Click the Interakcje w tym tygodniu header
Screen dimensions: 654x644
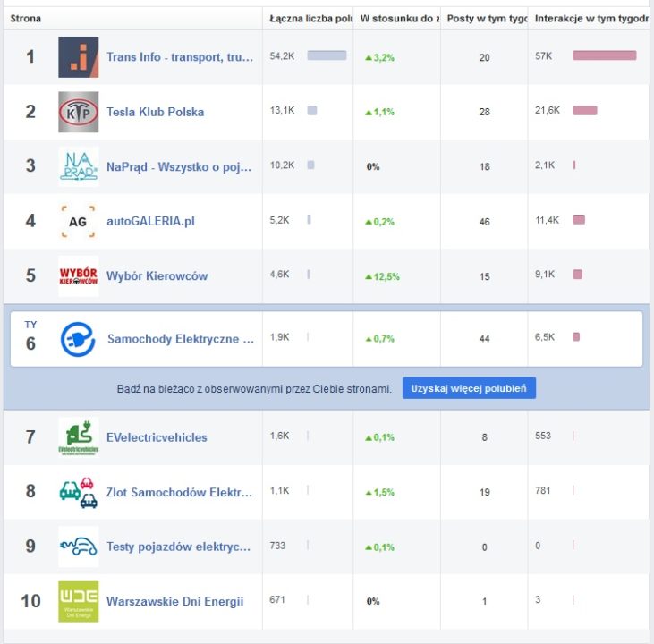point(591,19)
